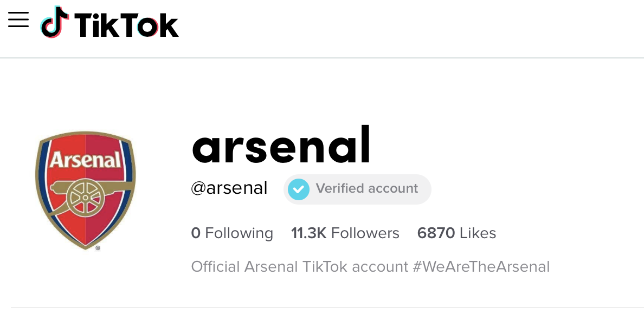
Task: Click the number 0 before Following
Action: [196, 233]
